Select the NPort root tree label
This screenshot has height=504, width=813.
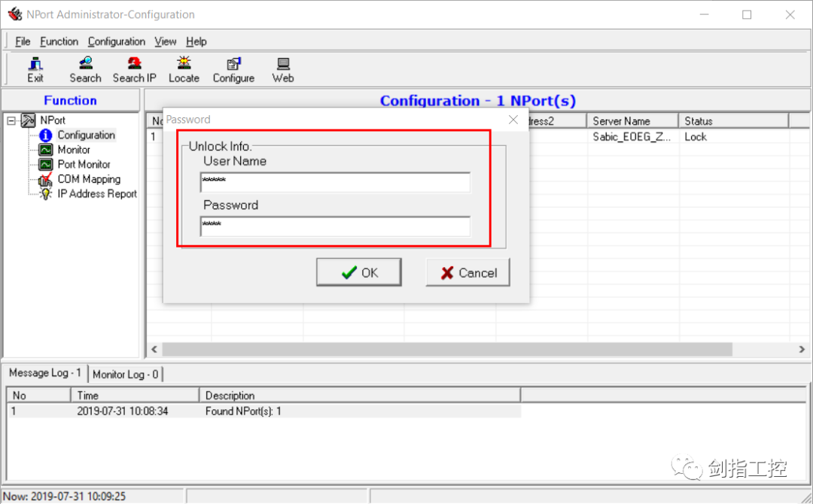53,120
